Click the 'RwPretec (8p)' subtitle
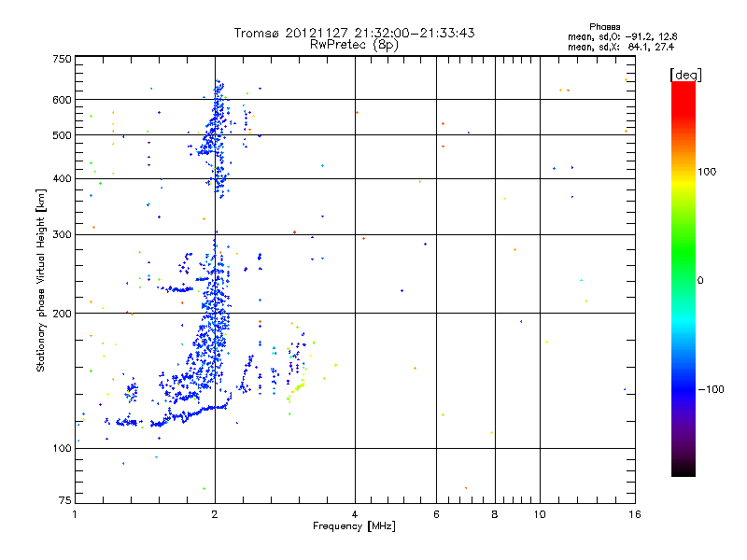 pyautogui.click(x=354, y=45)
